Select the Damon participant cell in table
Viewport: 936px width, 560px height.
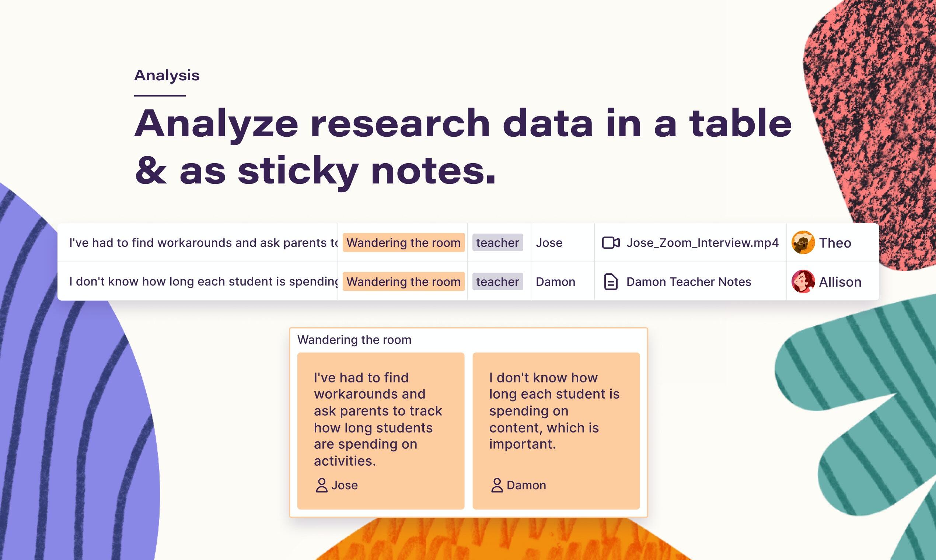(562, 281)
